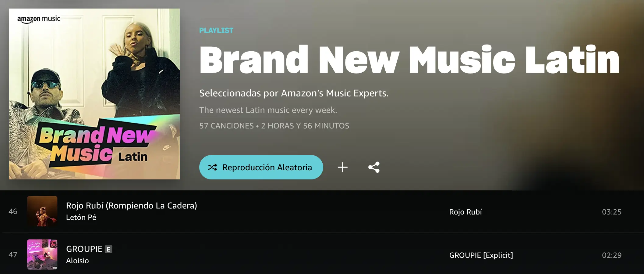This screenshot has width=644, height=274.
Task: Open artist Aloisio
Action: point(77,261)
